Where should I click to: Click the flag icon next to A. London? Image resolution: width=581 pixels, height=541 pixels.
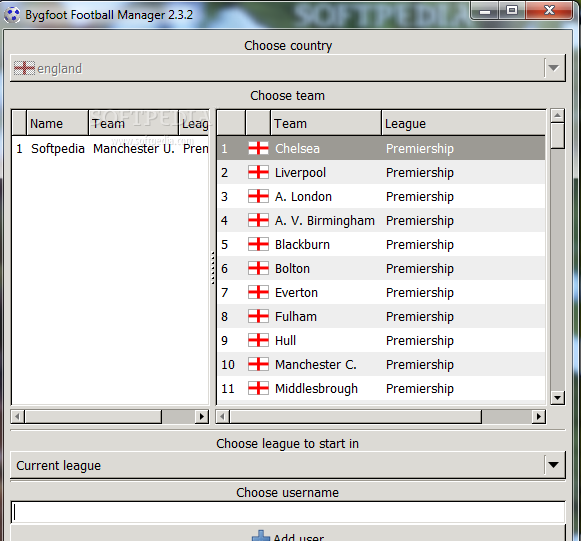point(258,196)
